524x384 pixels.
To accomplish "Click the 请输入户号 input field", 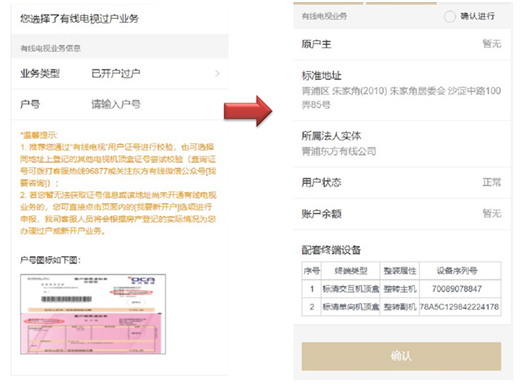I will point(116,105).
